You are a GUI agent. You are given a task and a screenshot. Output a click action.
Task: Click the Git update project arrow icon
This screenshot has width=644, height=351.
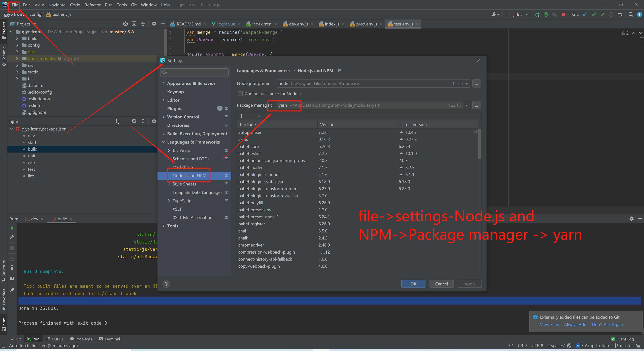[x=585, y=14]
